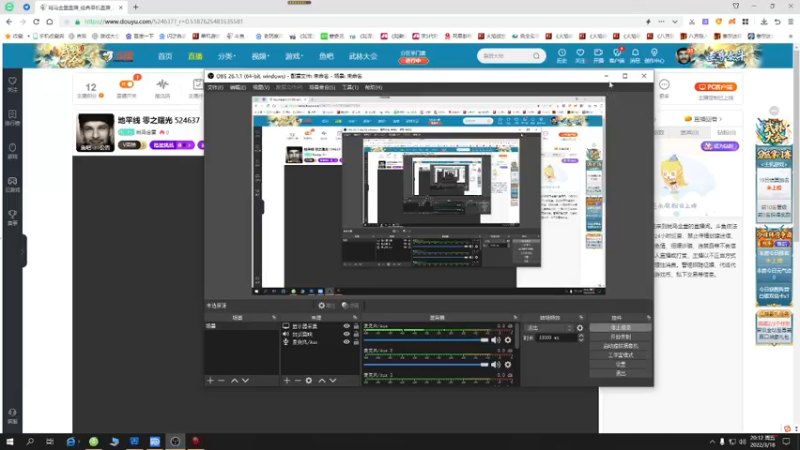Open the scene transition properties gear
This screenshot has height=450, width=800.
(580, 328)
